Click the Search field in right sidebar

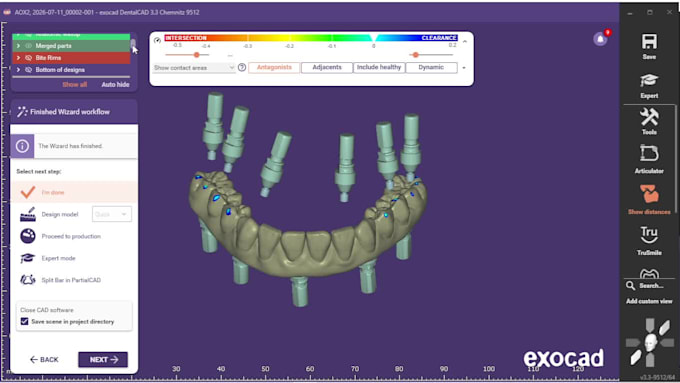pos(649,285)
